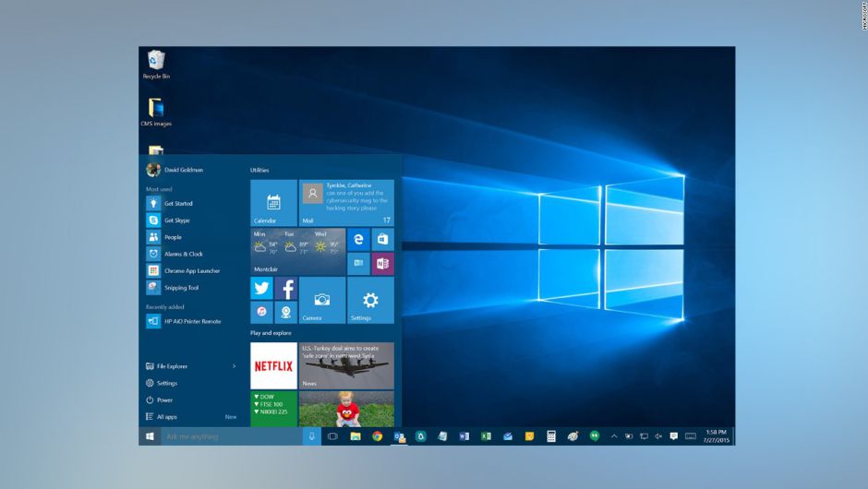Open HP AiO Printer Remote

(184, 321)
